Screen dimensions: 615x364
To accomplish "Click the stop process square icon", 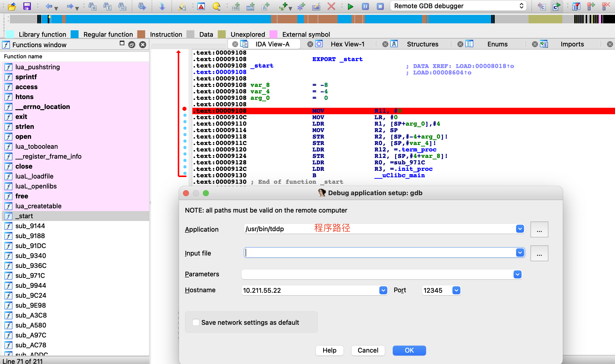I will (380, 6).
